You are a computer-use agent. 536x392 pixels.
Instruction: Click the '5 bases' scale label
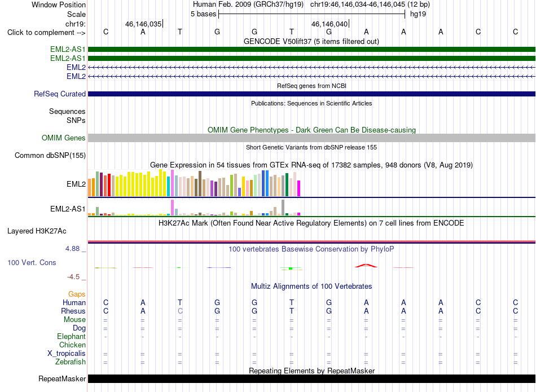coord(203,14)
